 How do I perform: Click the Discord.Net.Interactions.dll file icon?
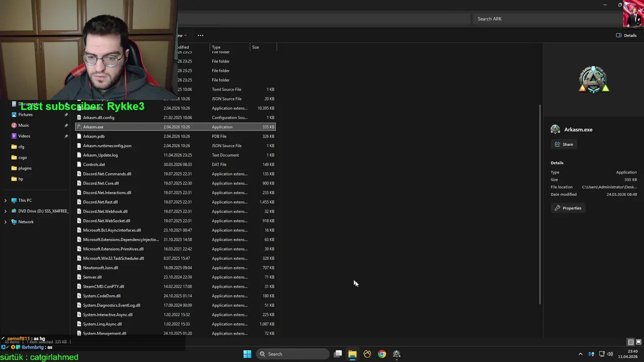(x=79, y=193)
